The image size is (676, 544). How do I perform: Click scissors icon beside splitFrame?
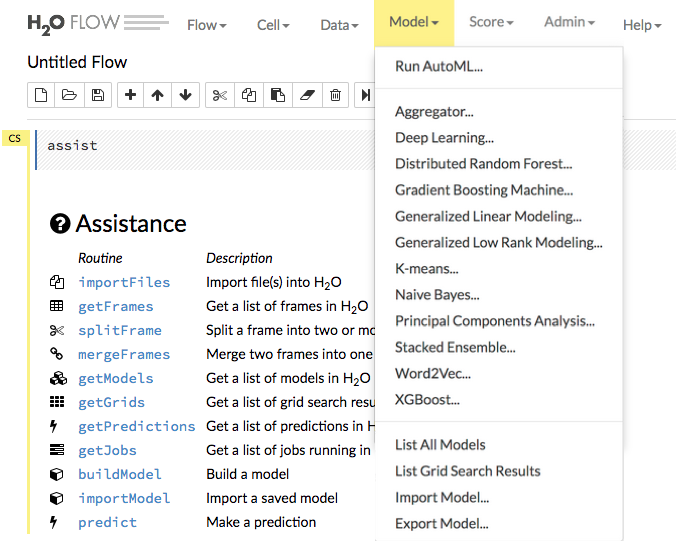pyautogui.click(x=56, y=330)
